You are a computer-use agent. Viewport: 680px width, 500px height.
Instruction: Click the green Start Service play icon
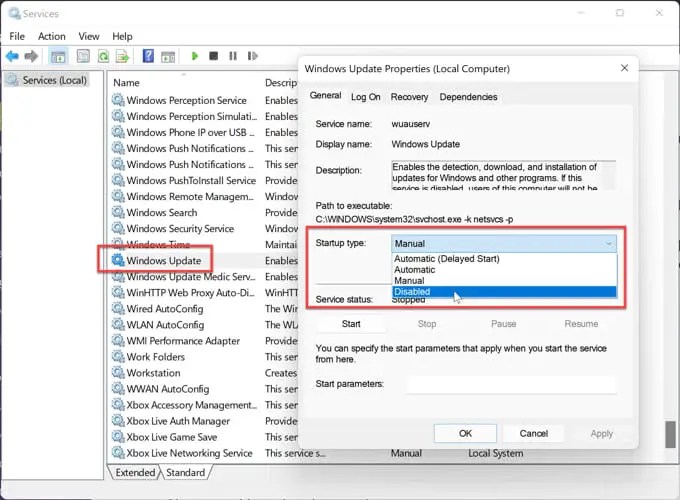(195, 56)
